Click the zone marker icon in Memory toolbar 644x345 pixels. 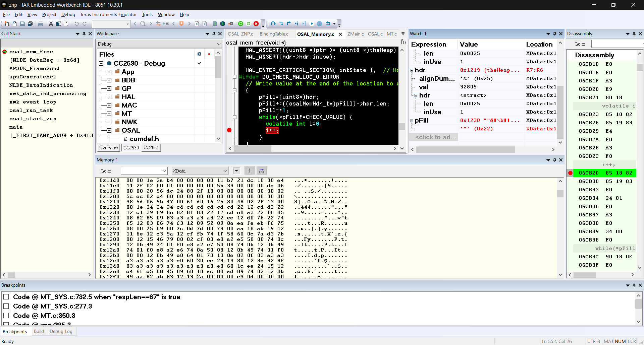click(x=249, y=171)
